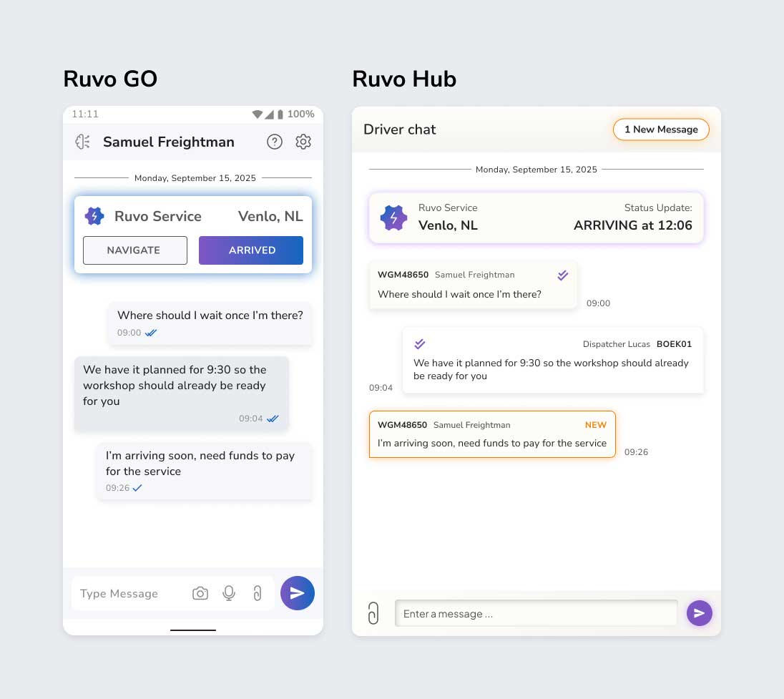784x699 pixels.
Task: Open the 1 New Message notification pill
Action: click(x=660, y=129)
